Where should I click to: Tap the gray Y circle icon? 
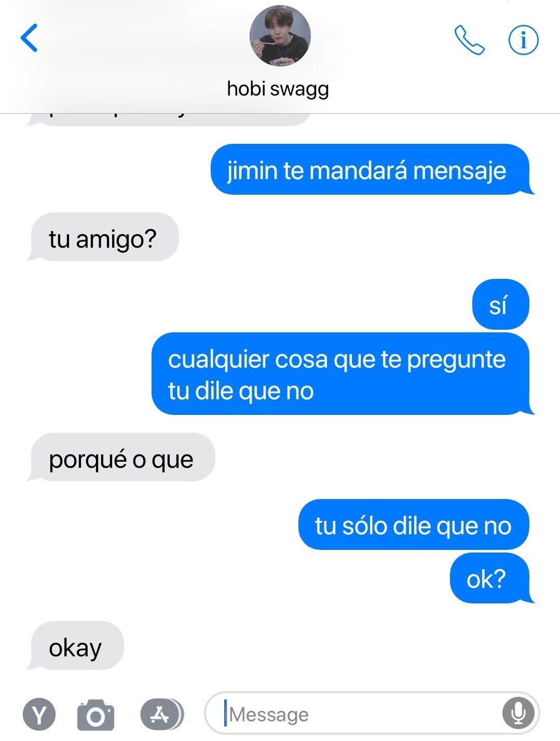point(39,715)
